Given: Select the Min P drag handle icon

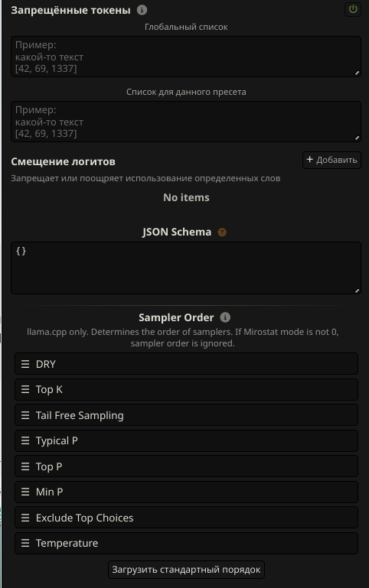Looking at the screenshot, I should (x=25, y=492).
